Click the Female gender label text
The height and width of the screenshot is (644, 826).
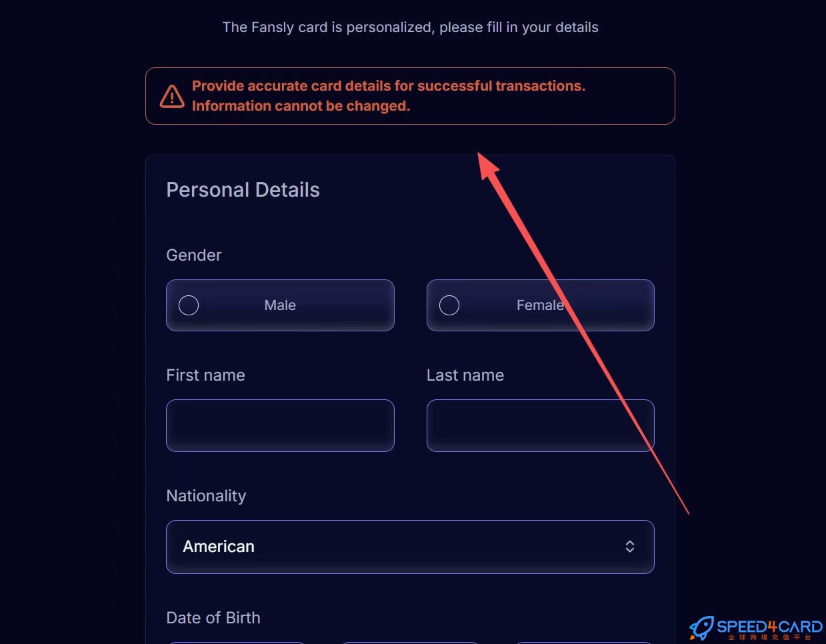(x=540, y=305)
